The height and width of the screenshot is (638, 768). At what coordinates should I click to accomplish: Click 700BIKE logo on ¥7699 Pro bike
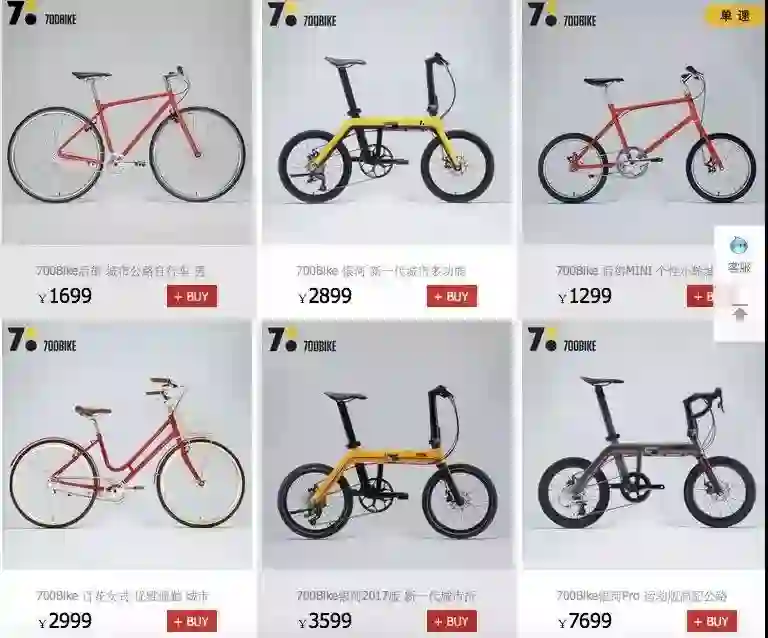562,340
